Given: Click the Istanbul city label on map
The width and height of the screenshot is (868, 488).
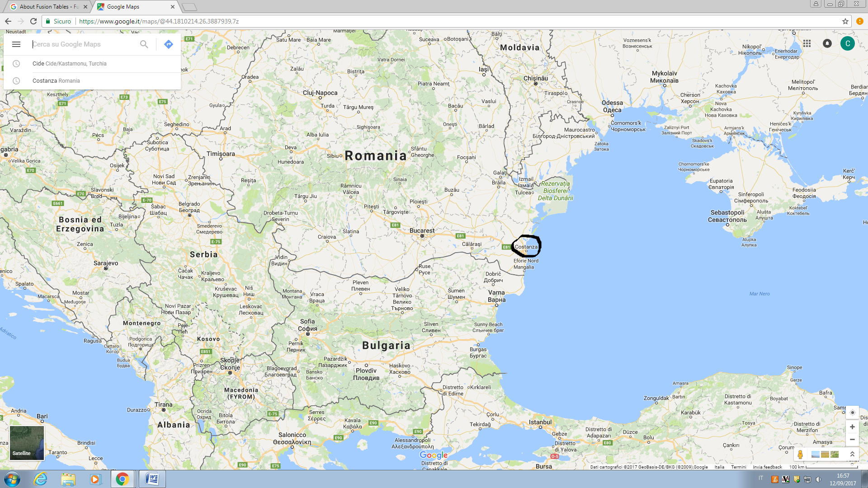Looking at the screenshot, I should pyautogui.click(x=540, y=422).
